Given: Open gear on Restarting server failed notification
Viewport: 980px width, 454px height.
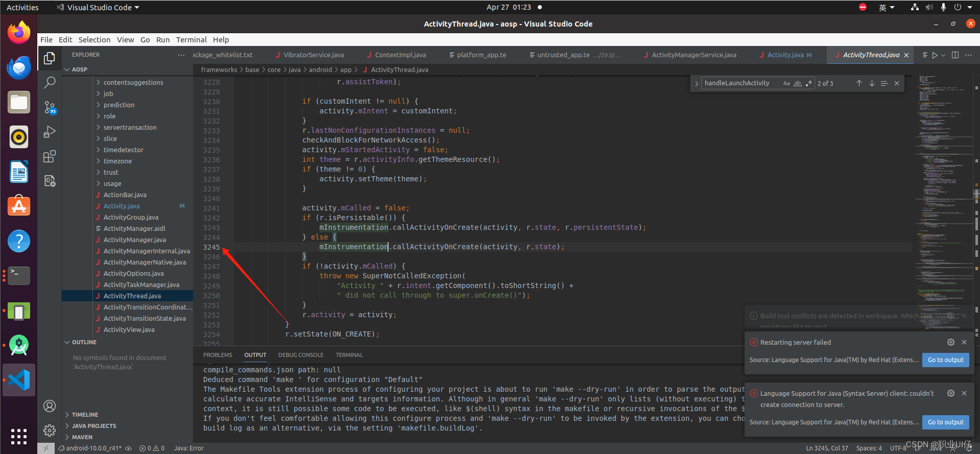Looking at the screenshot, I should (951, 342).
